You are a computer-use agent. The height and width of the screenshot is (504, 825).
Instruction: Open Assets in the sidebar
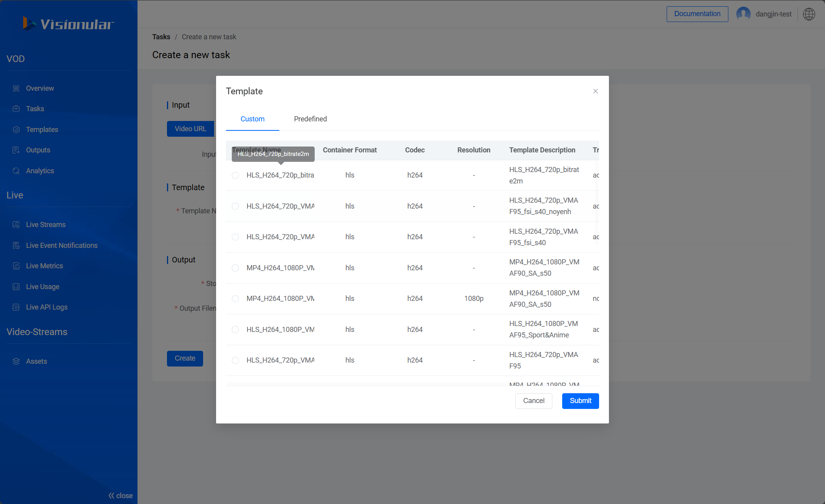click(x=37, y=361)
